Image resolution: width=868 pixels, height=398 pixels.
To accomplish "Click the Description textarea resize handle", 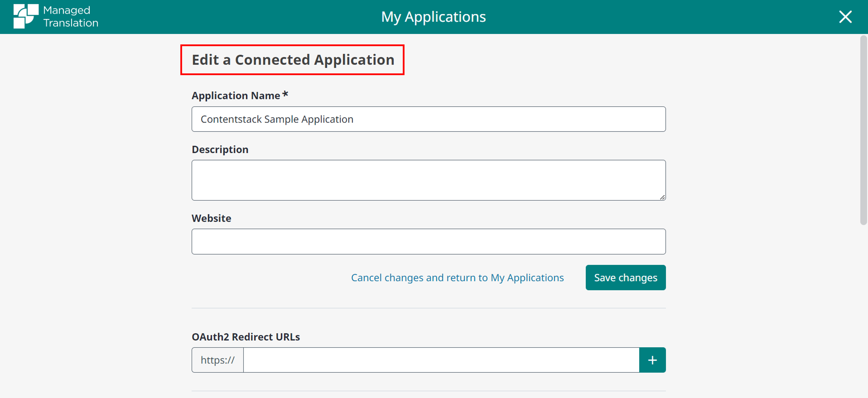I will click(x=662, y=198).
